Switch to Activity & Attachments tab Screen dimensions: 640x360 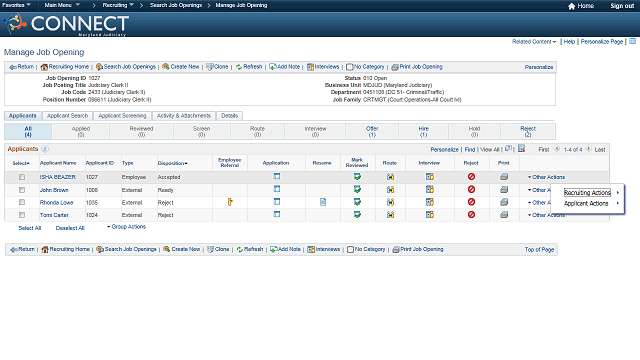[184, 116]
